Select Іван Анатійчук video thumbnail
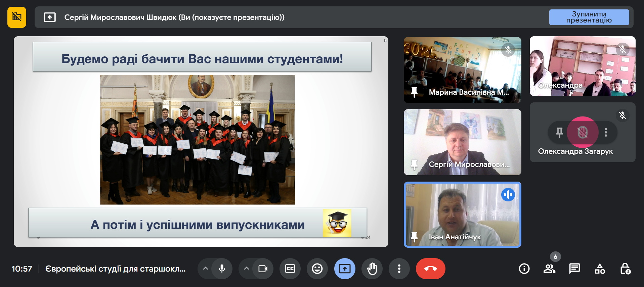This screenshot has height=287, width=644. [x=463, y=215]
